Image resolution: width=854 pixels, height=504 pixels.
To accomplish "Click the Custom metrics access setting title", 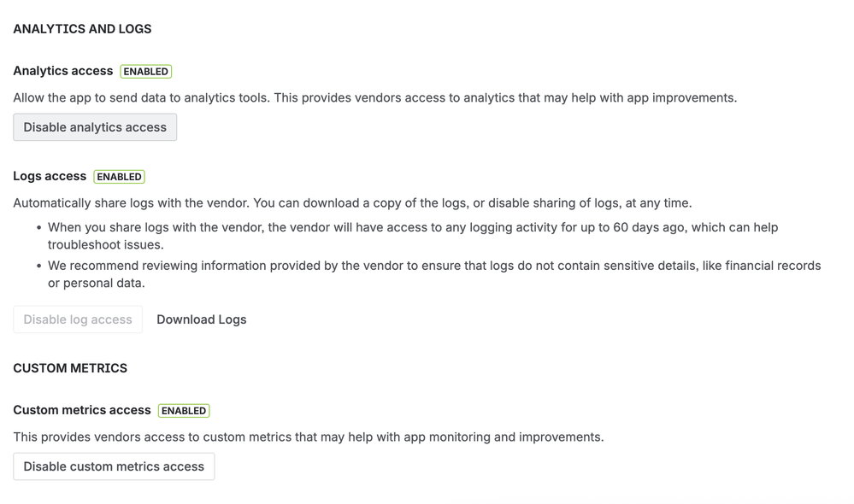I will pos(82,410).
